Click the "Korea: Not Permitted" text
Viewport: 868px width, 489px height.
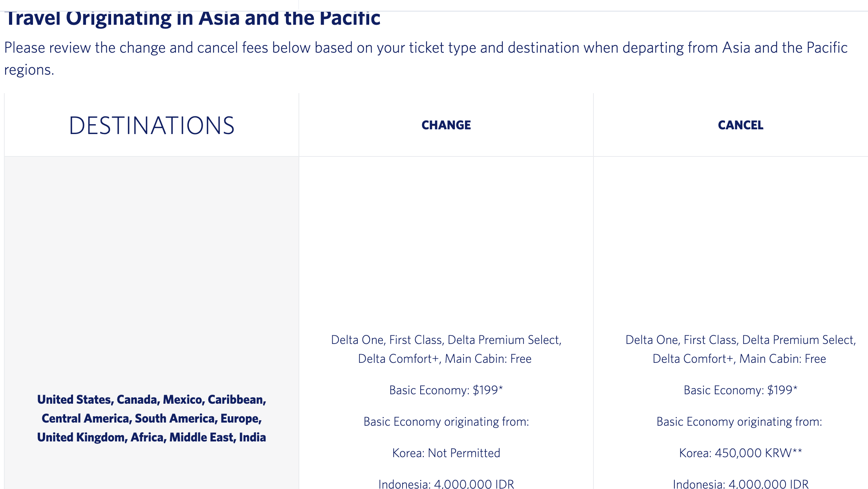(446, 453)
